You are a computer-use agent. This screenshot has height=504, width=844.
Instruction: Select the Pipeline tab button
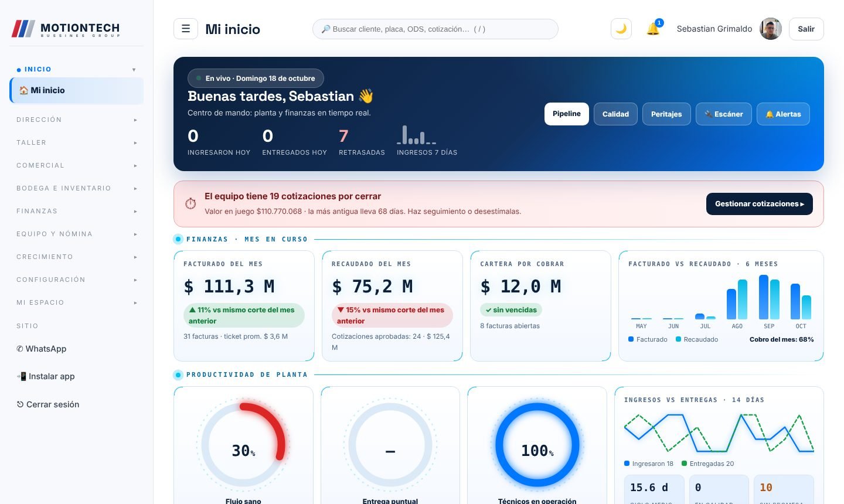567,114
